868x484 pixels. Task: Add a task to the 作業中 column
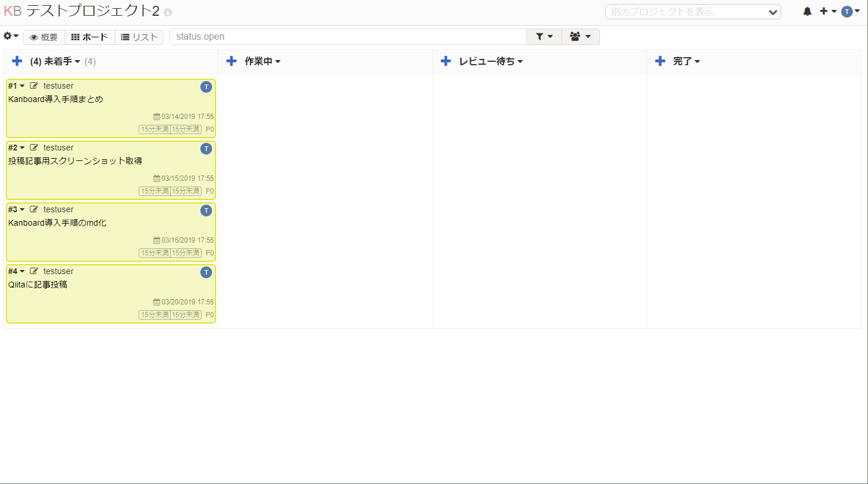click(231, 61)
